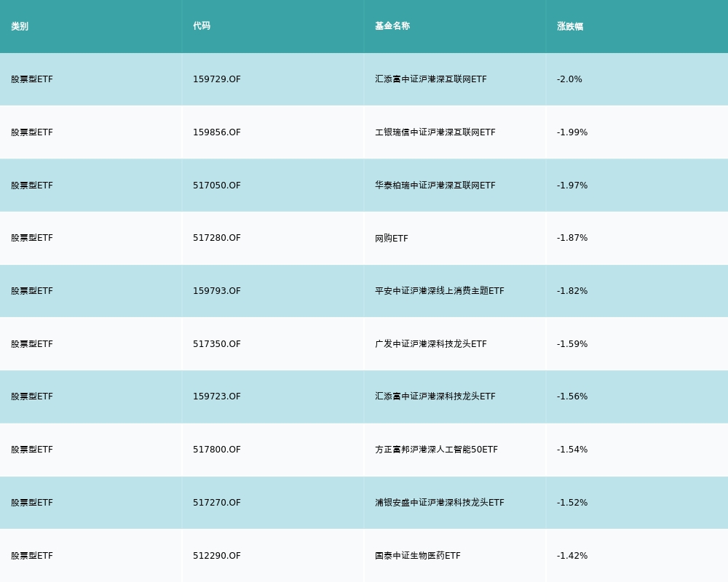This screenshot has height=582, width=728.
Task: Open 华泰柏瑞中证沪港深互联网ETF fund
Action: (x=435, y=186)
